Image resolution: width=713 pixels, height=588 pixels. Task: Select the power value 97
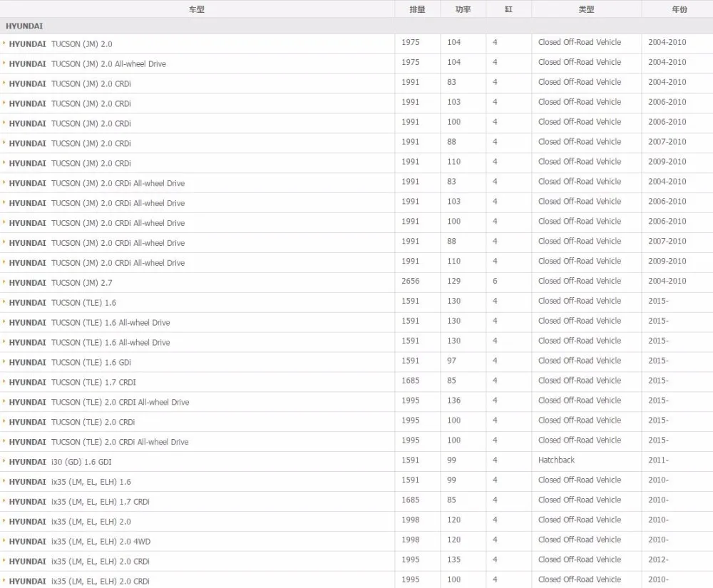coord(451,361)
